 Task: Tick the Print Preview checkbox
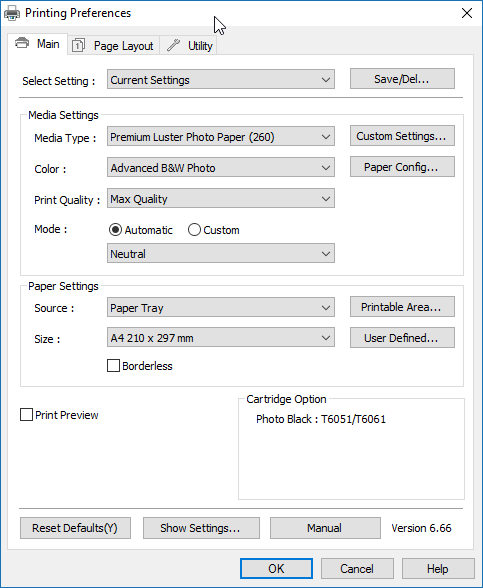(x=26, y=415)
